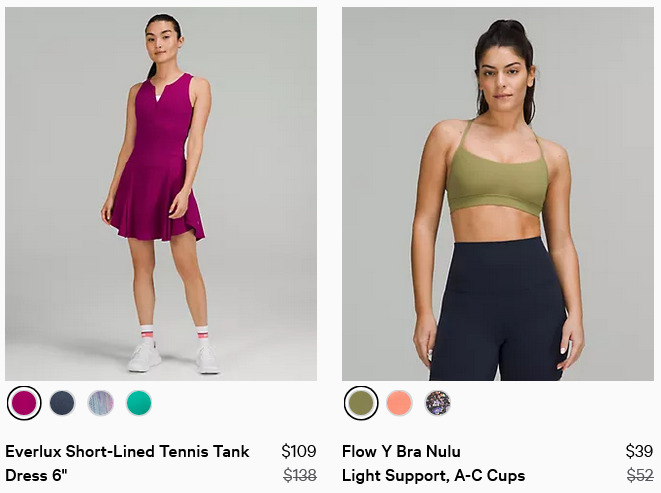The width and height of the screenshot is (661, 493).
Task: Click the crossed-out $138 original dress price
Action: [299, 475]
